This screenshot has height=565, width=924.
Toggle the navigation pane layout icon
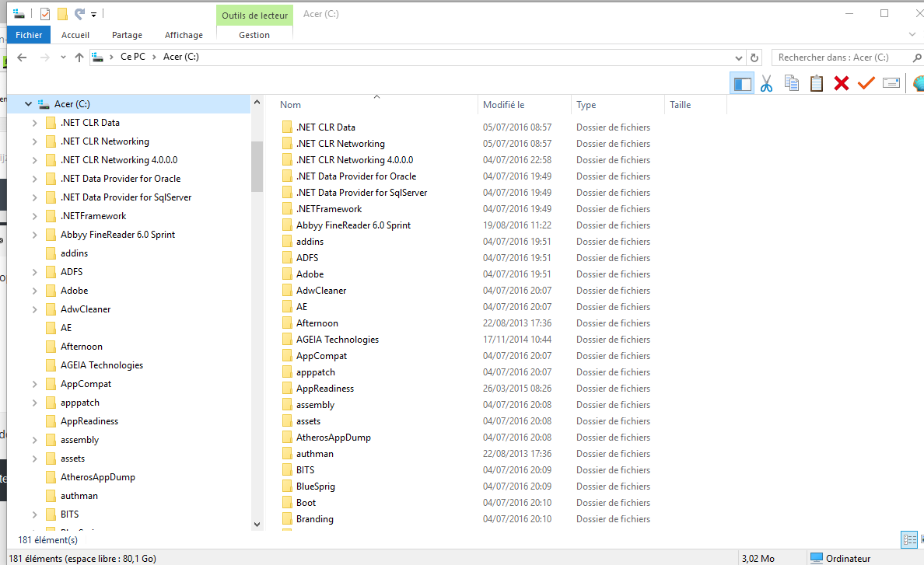click(x=742, y=83)
